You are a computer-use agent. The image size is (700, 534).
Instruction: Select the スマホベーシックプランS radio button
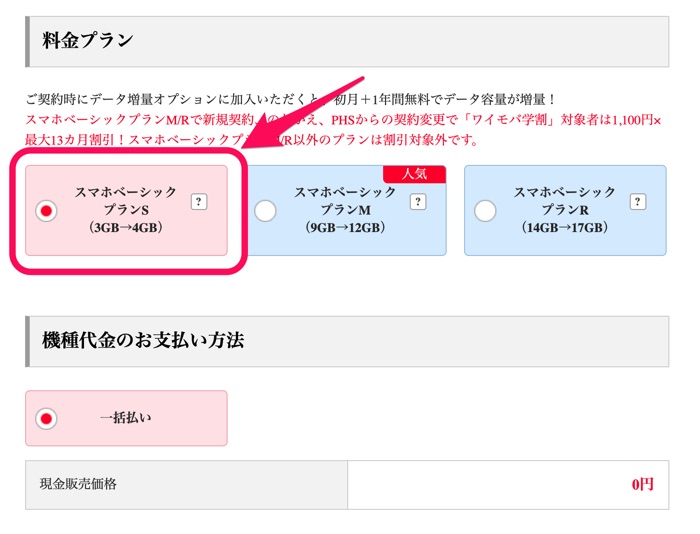[46, 210]
